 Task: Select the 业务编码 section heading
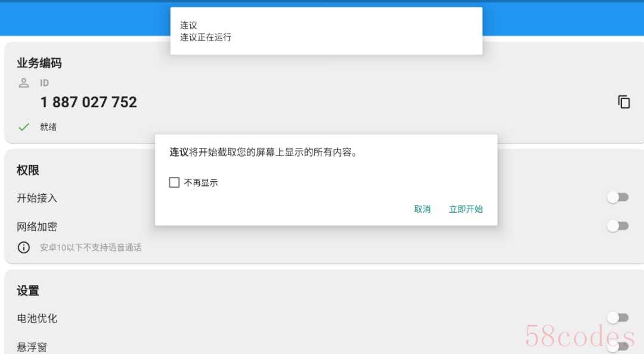[39, 63]
